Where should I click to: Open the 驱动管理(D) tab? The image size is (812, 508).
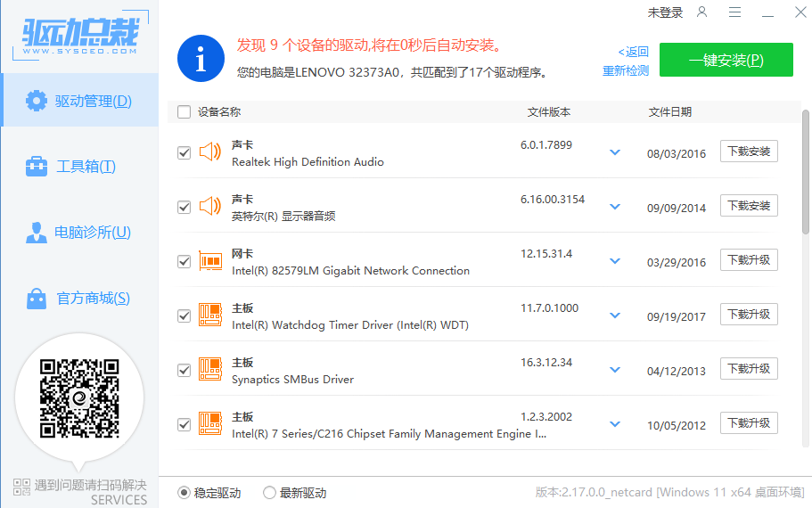(x=79, y=100)
